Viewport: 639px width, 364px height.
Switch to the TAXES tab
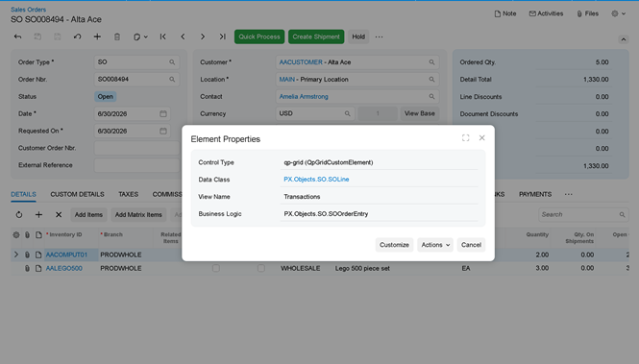tap(129, 194)
